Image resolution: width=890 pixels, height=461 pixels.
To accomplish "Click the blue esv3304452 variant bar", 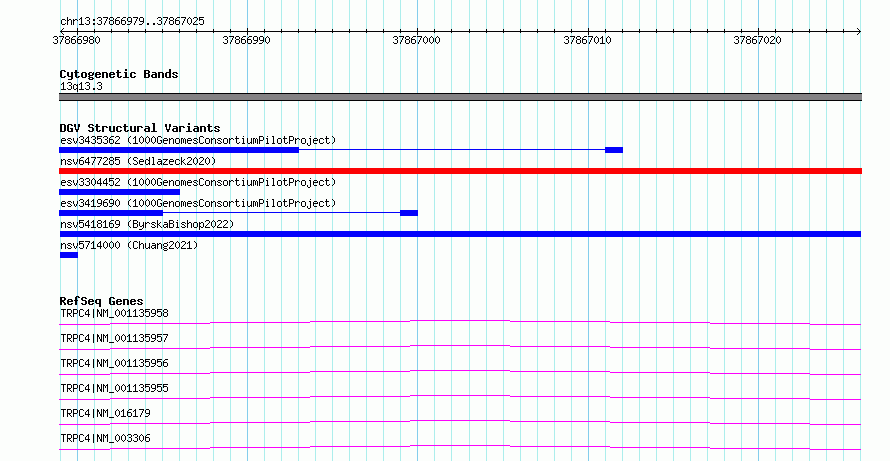I will click(119, 192).
